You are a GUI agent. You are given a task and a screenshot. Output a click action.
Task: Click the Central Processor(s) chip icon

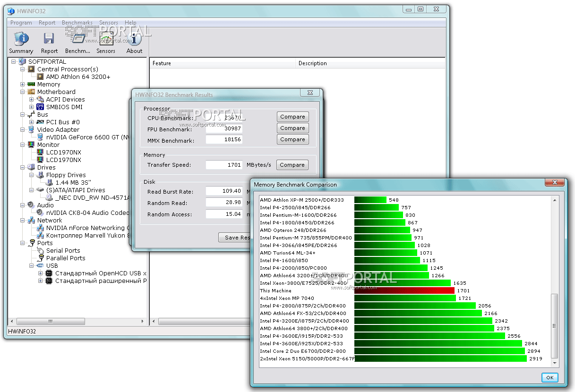pos(31,69)
